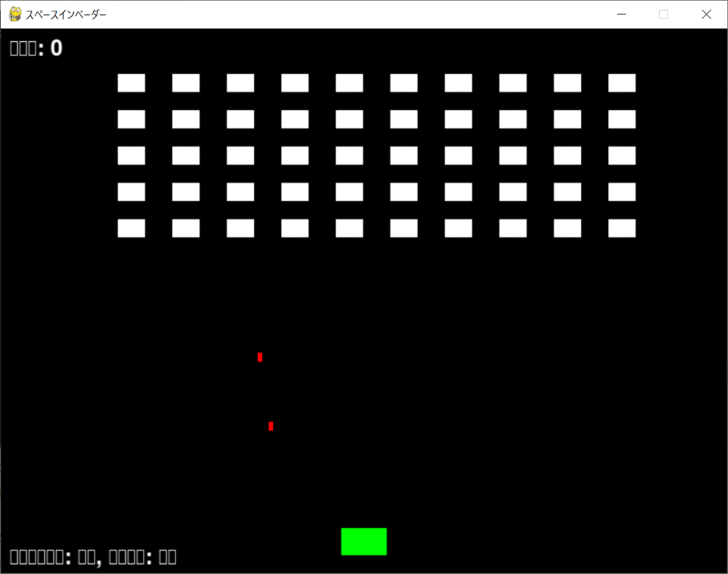The image size is (728, 574).
Task: Click fifth invader in the bottom row
Action: click(350, 228)
